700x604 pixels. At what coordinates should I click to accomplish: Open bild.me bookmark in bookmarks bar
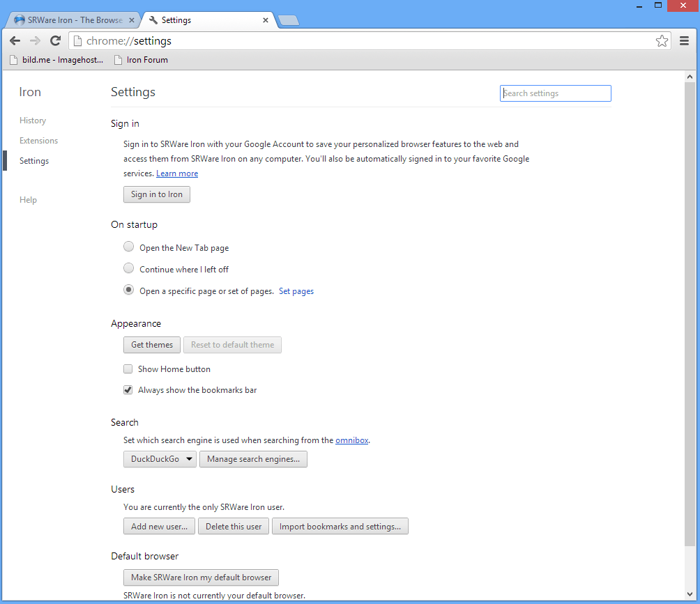pyautogui.click(x=56, y=60)
